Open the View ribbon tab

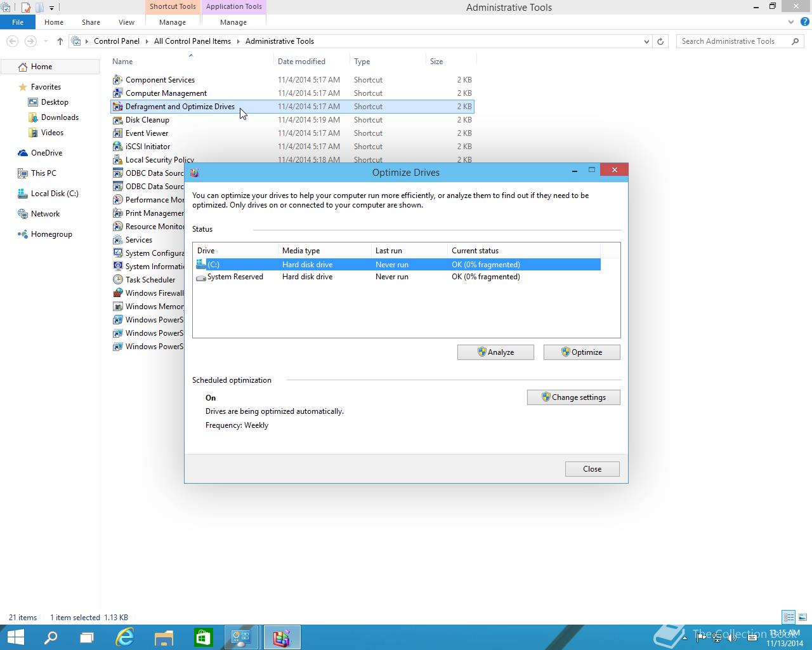pyautogui.click(x=126, y=22)
